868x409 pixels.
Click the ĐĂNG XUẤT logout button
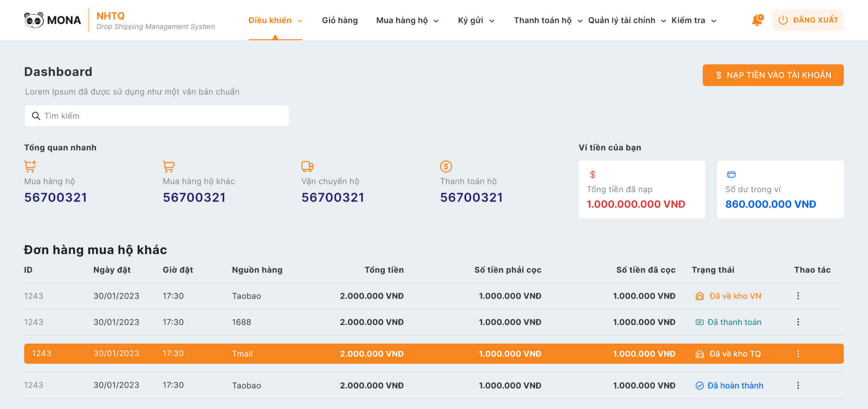[807, 20]
